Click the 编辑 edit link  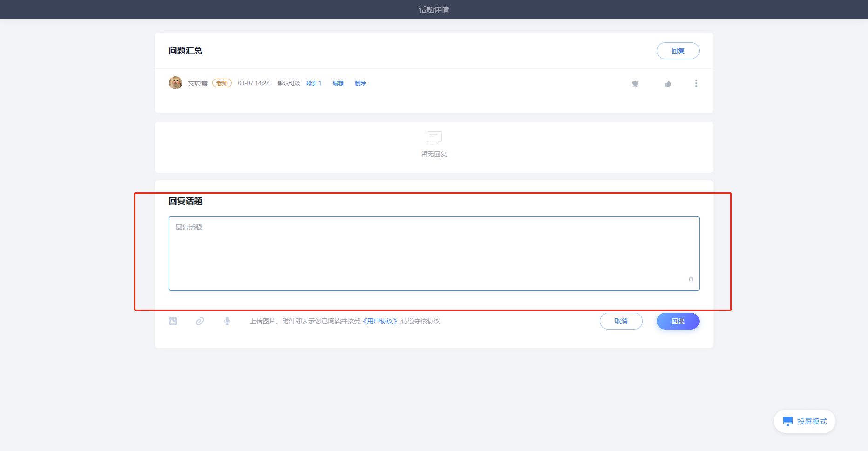[338, 83]
